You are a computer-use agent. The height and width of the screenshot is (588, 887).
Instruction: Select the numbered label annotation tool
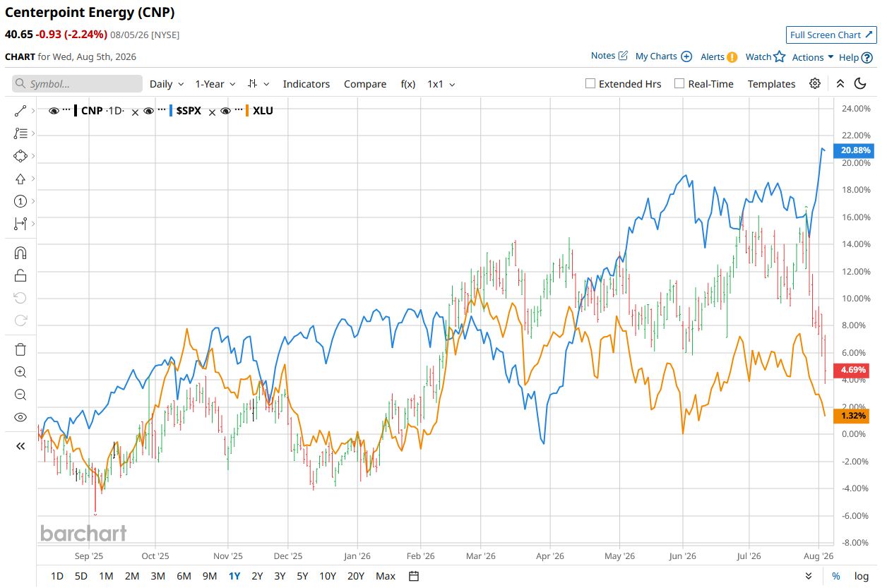point(20,201)
